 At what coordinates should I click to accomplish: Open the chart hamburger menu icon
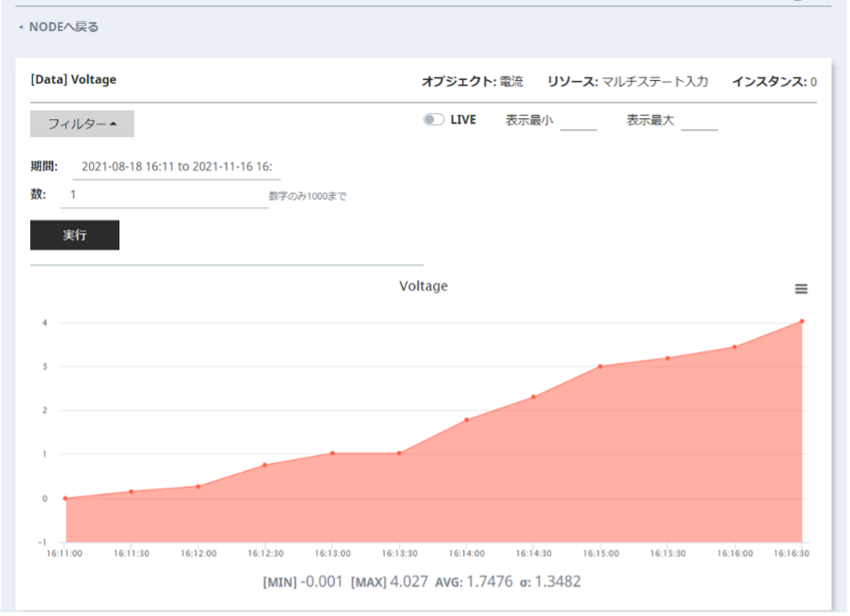801,289
